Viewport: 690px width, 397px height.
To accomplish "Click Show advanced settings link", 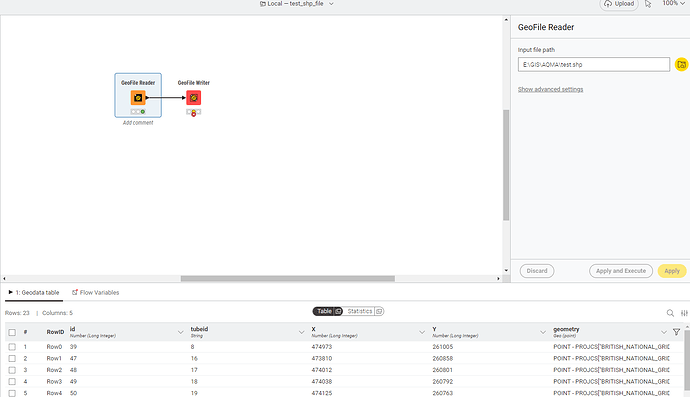I will pyautogui.click(x=550, y=89).
